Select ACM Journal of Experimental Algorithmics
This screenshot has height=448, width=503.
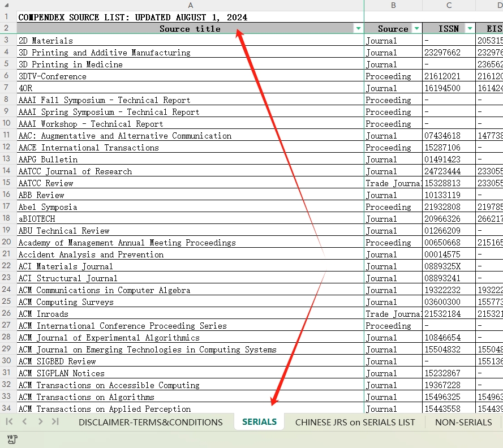[190, 337]
